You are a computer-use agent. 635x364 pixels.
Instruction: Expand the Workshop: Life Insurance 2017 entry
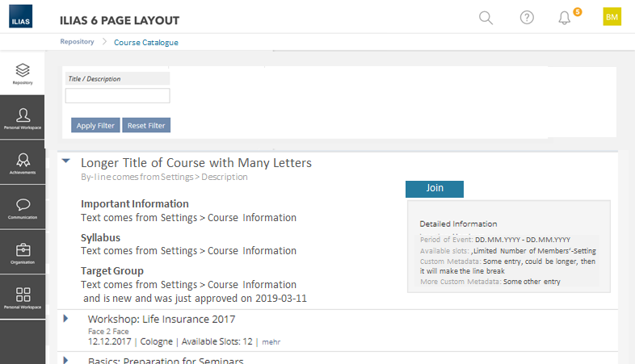[x=65, y=319]
